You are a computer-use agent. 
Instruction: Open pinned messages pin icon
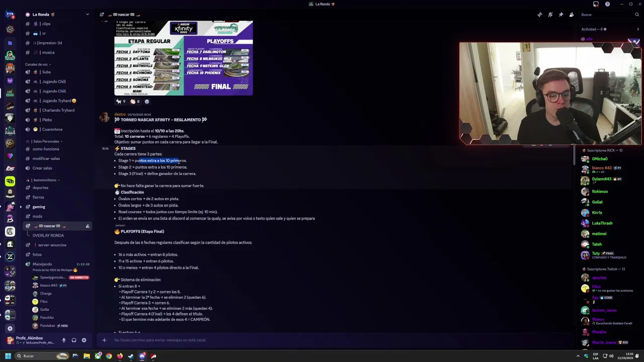[x=561, y=15]
